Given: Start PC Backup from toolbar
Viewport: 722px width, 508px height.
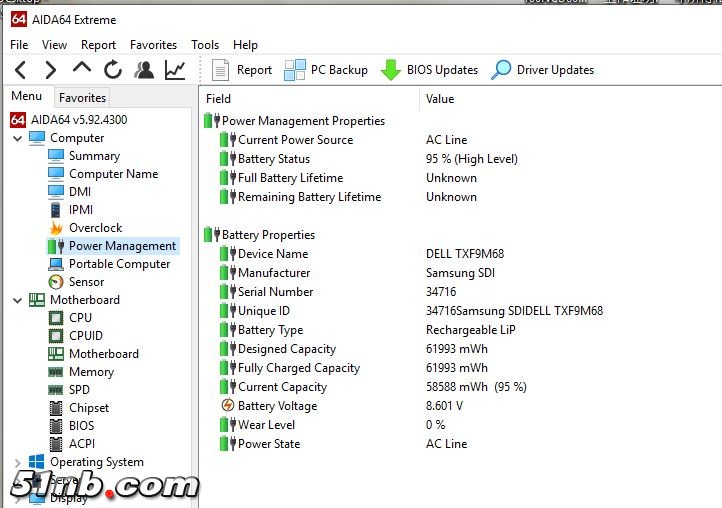Looking at the screenshot, I should [x=326, y=70].
